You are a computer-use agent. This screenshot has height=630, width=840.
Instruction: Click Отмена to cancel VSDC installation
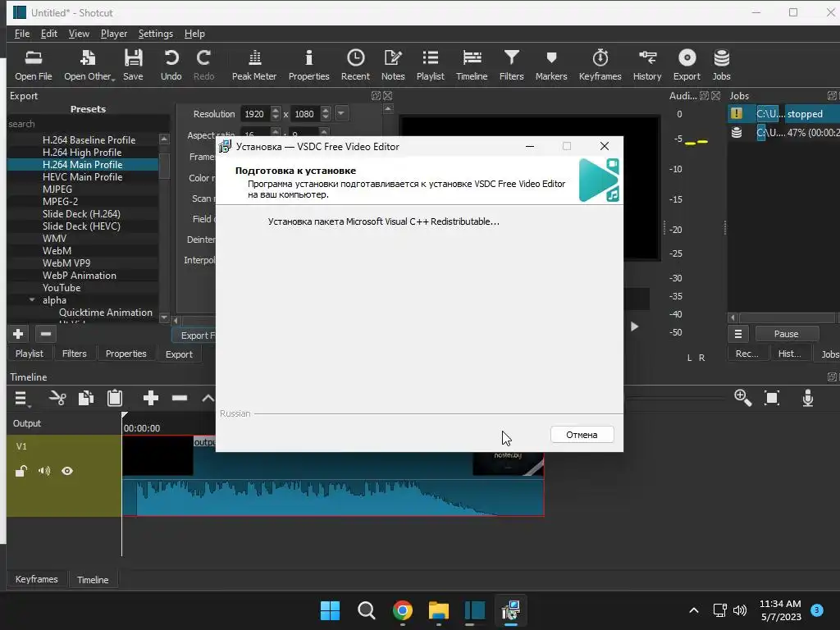click(582, 435)
